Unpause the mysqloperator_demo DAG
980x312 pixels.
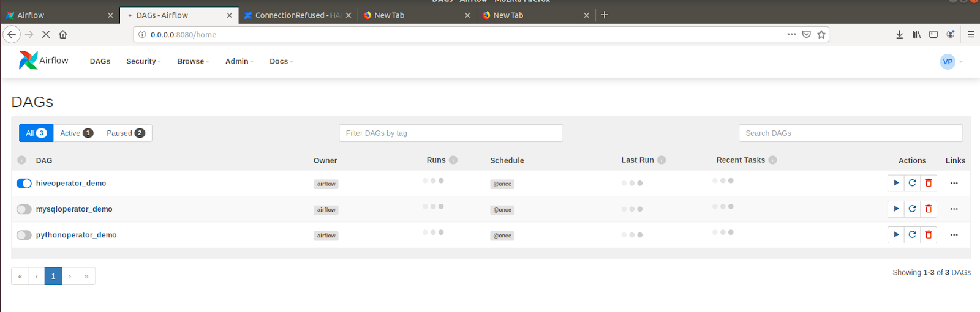click(24, 209)
